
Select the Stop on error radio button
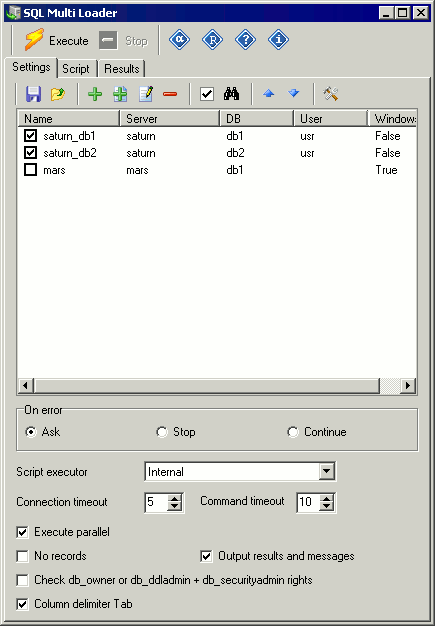click(x=162, y=432)
